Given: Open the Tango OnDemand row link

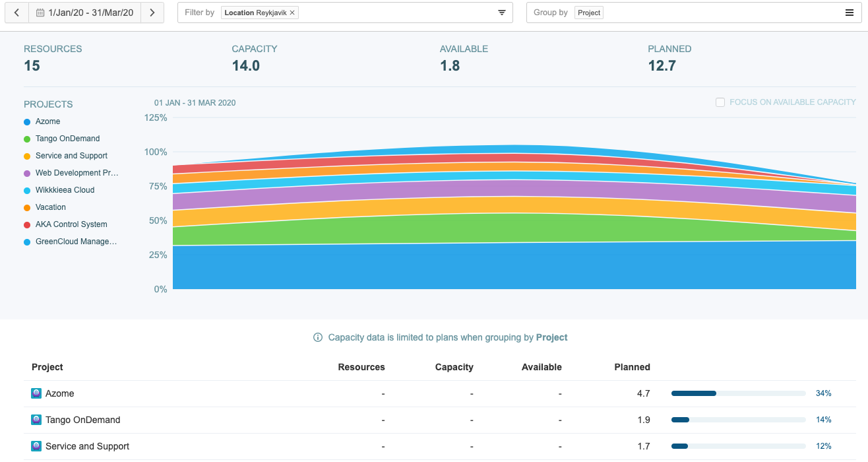Looking at the screenshot, I should click(82, 420).
